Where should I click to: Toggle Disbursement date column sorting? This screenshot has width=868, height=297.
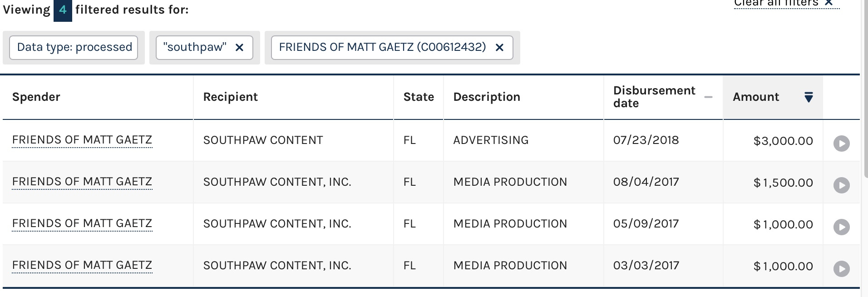point(708,97)
